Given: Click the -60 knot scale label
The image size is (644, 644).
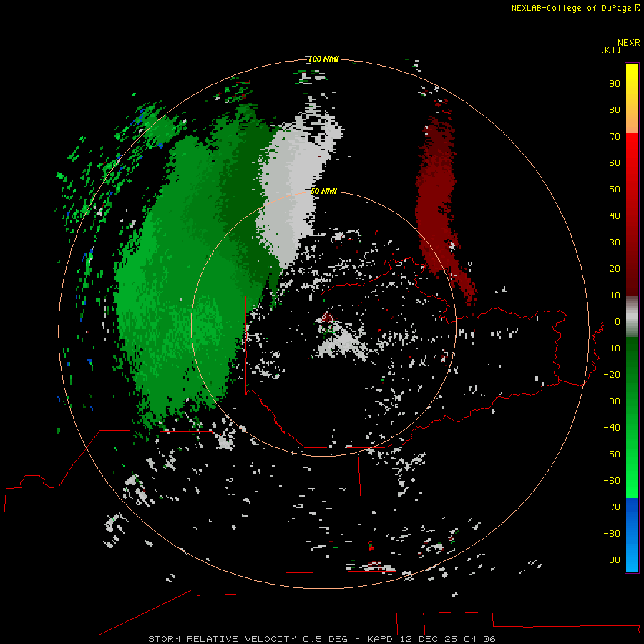Looking at the screenshot, I should 612,481.
